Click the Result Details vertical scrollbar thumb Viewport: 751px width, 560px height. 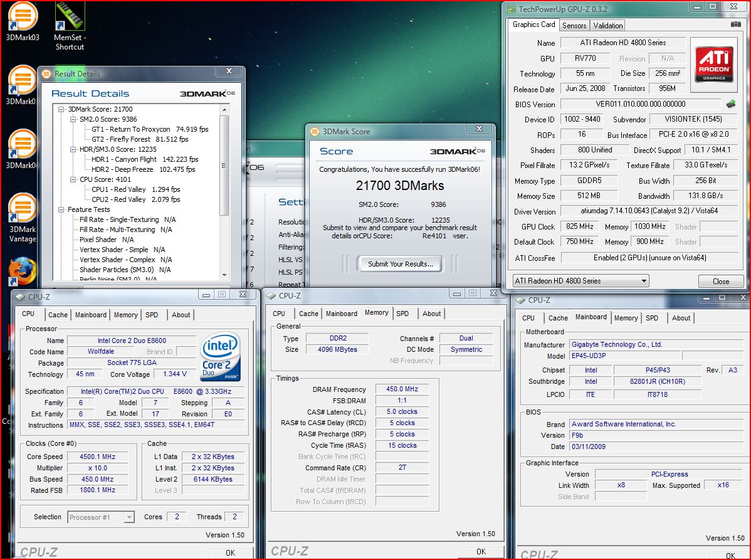(x=224, y=166)
